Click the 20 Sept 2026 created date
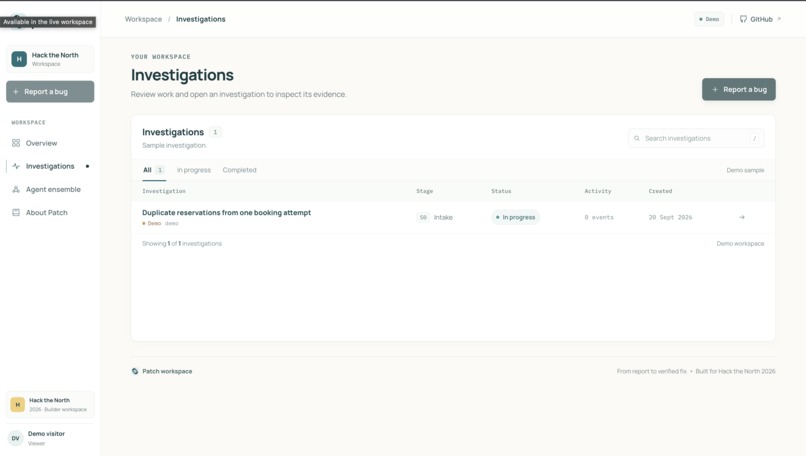The image size is (806, 456). tap(670, 217)
